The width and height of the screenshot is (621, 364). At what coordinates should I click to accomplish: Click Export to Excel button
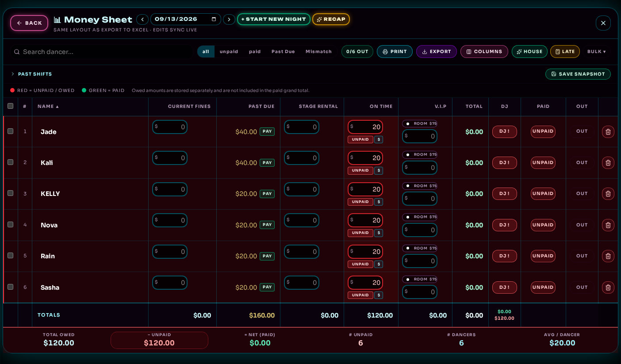point(437,52)
